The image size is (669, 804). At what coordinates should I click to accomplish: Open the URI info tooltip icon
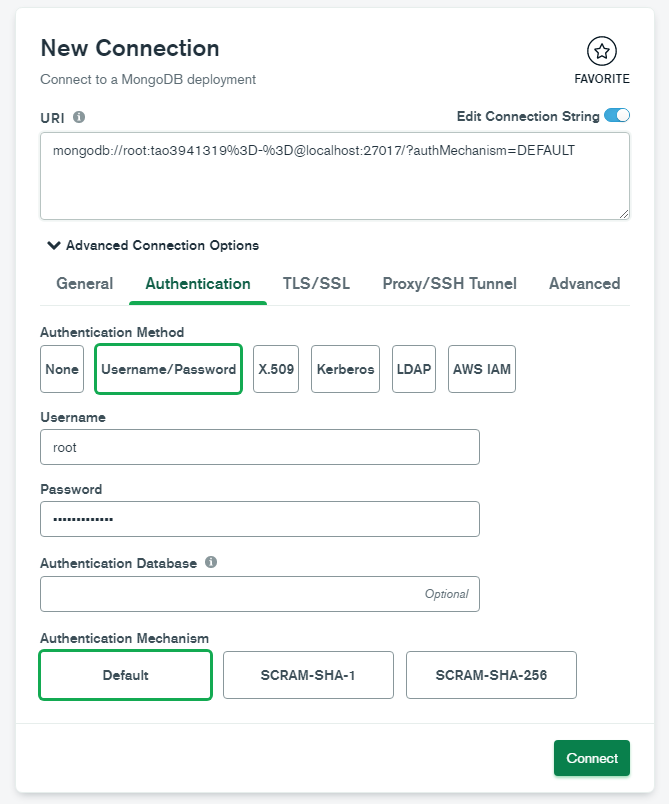[x=79, y=117]
